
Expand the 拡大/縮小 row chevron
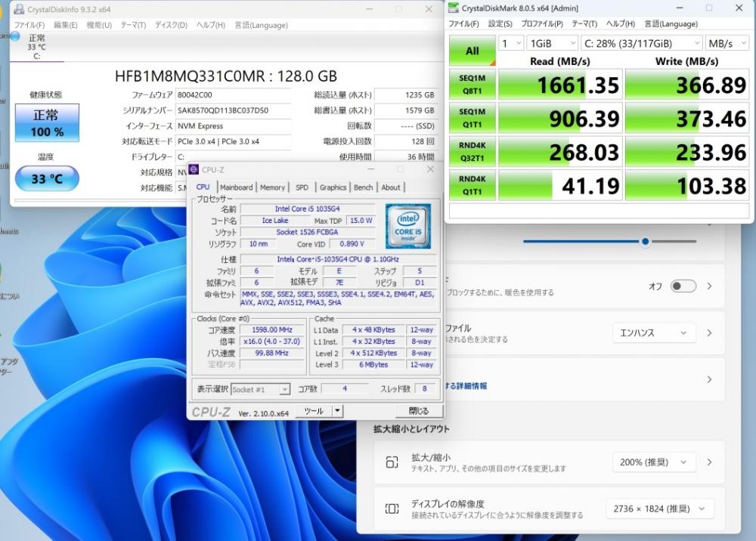coord(710,462)
